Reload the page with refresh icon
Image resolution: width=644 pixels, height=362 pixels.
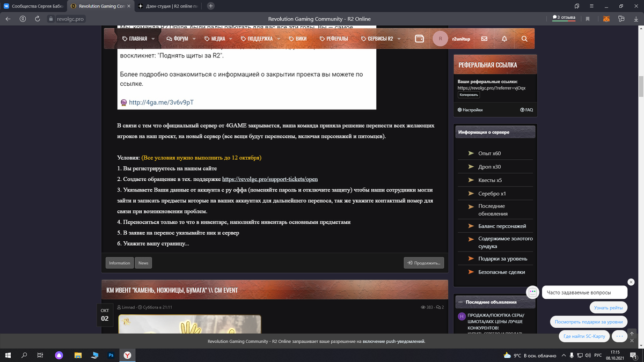[37, 18]
